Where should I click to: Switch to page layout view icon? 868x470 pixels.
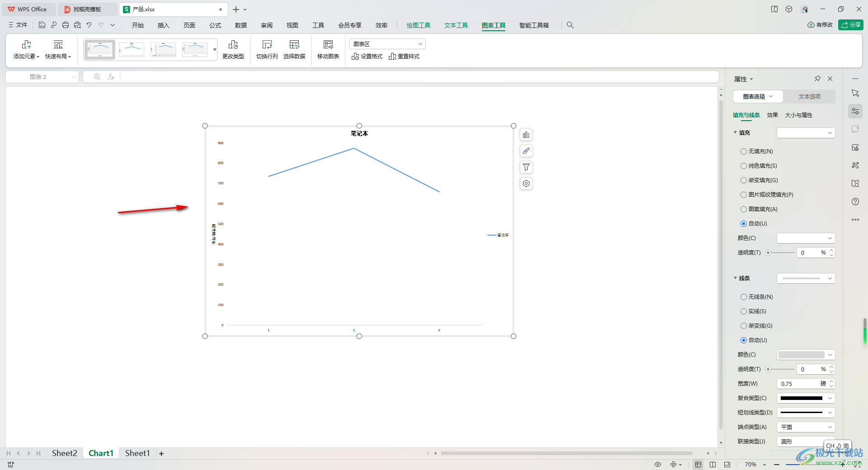tap(713, 465)
